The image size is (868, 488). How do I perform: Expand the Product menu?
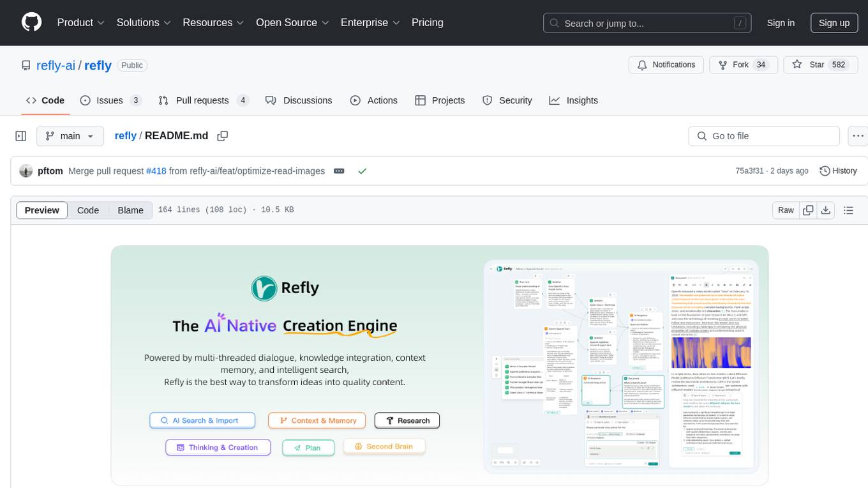(x=81, y=22)
